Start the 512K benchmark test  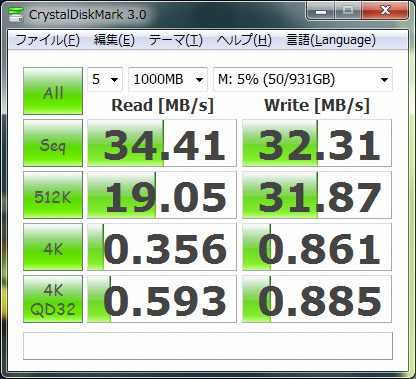coord(53,195)
